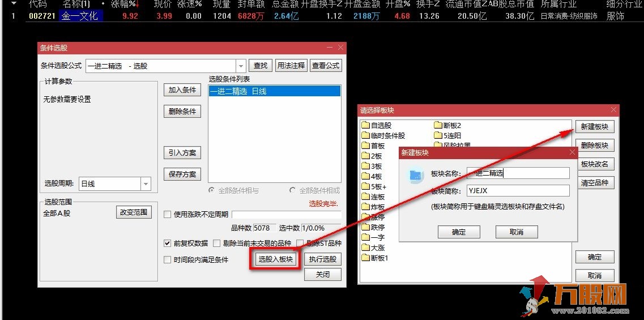The height and width of the screenshot is (320, 644).
Task: Click the 板块简称 input field
Action: (x=518, y=191)
